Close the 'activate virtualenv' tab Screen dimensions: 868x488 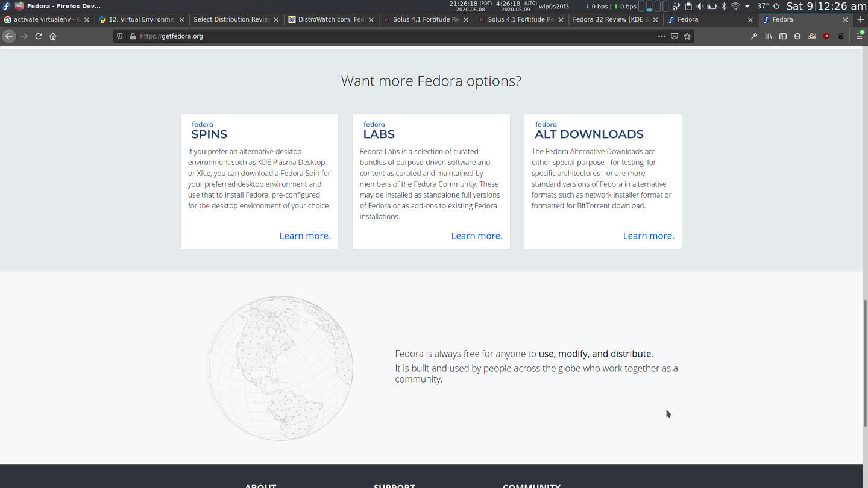pyautogui.click(x=87, y=19)
